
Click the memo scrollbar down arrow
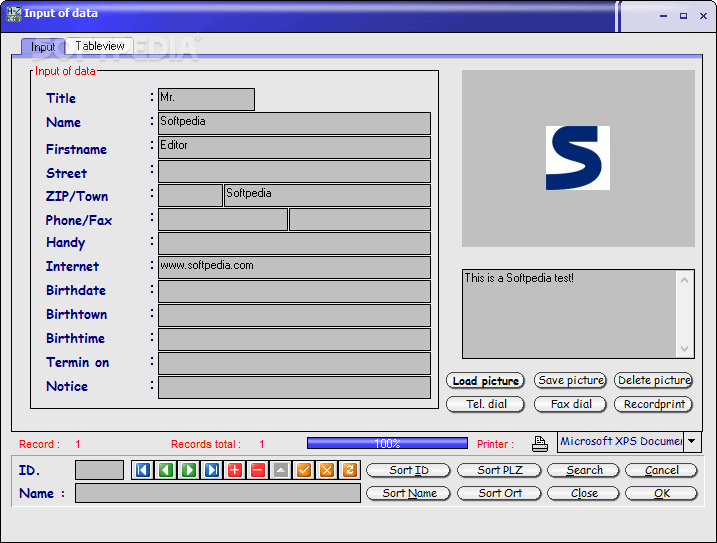(x=684, y=349)
